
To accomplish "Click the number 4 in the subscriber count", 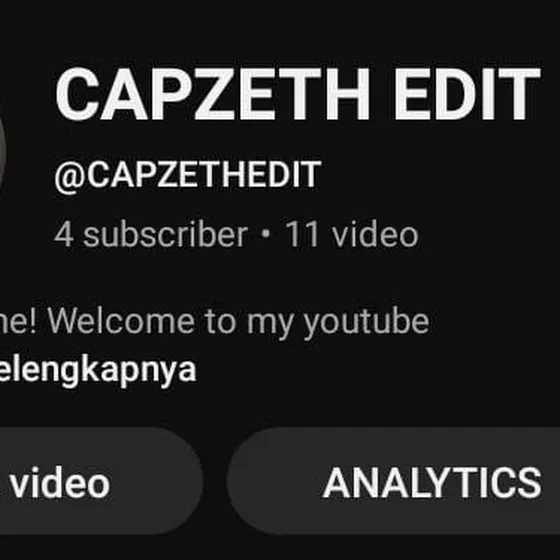I will click(x=64, y=234).
